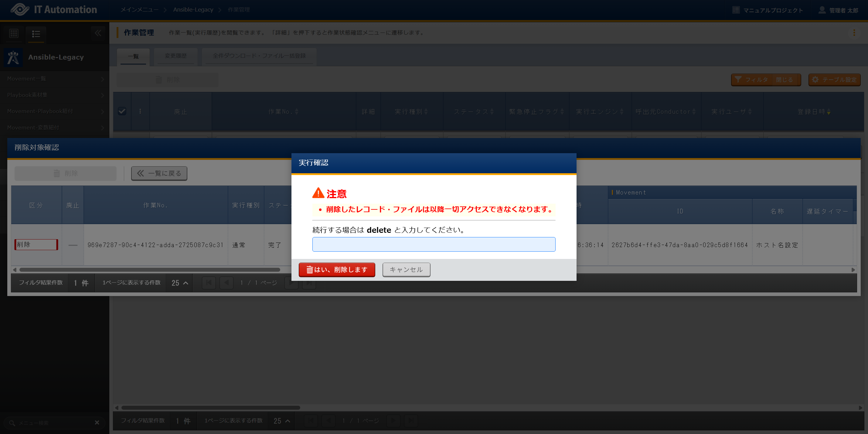
Task: Expand rows-per-page 25 dropdown in dialog
Action: point(180,283)
